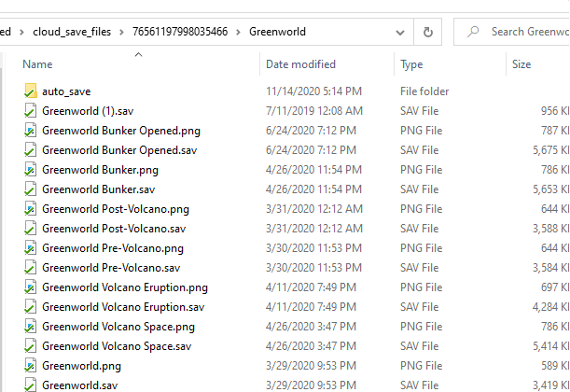Expand chevron after cloud_save_files breadcrumb
The width and height of the screenshot is (570, 392).
pos(121,33)
